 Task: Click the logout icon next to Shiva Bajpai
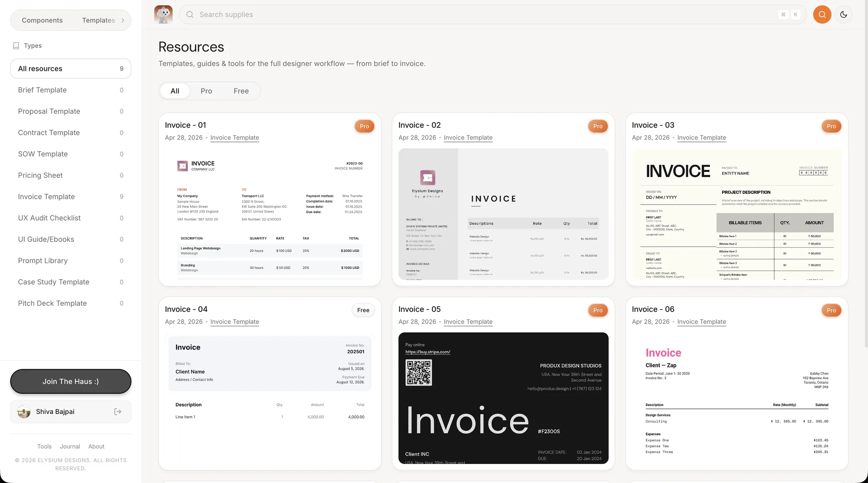point(118,411)
